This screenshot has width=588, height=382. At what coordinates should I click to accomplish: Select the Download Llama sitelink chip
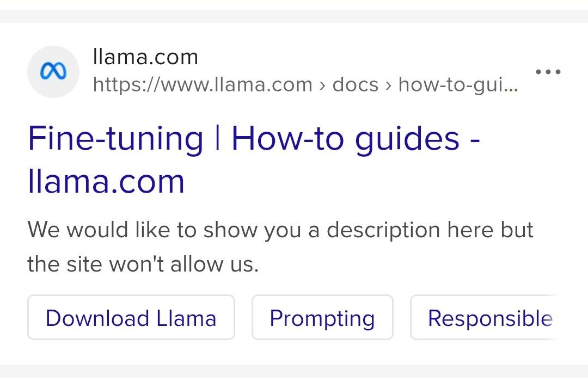pos(131,318)
